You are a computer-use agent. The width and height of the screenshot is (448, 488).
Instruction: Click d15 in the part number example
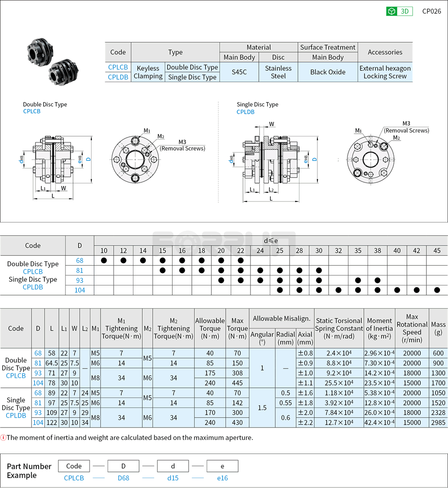pyautogui.click(x=173, y=478)
